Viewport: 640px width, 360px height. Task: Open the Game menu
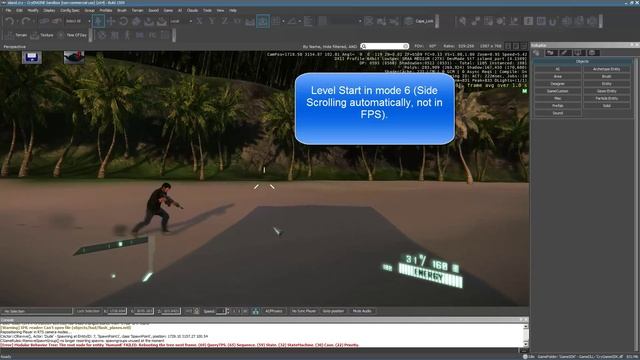[168, 10]
